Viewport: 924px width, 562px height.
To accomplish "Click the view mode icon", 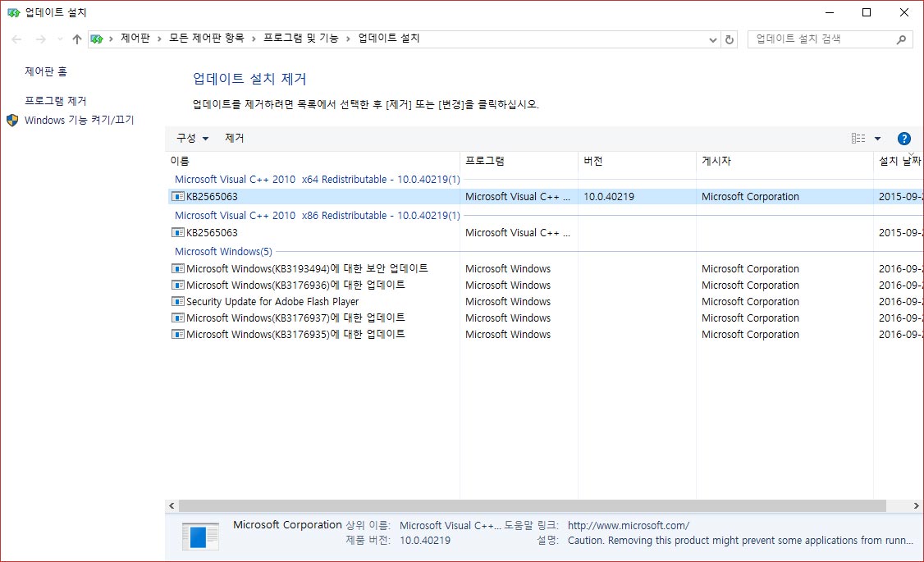I will 858,139.
